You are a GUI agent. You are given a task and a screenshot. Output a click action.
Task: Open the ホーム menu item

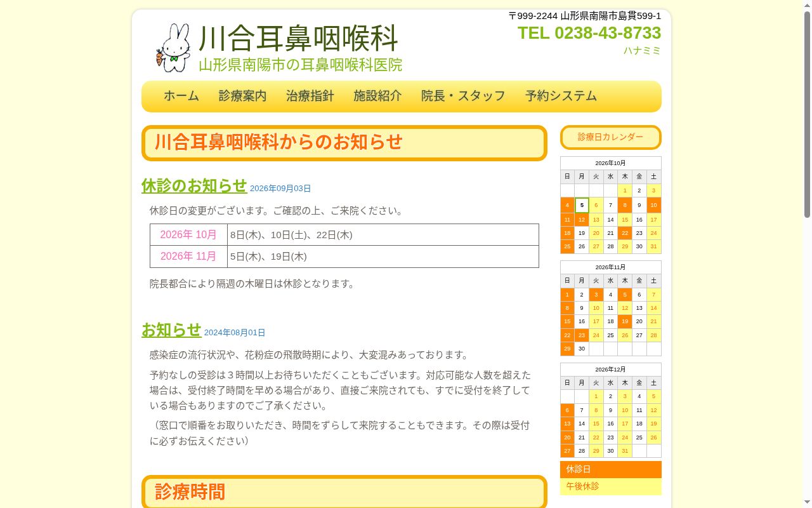click(181, 96)
